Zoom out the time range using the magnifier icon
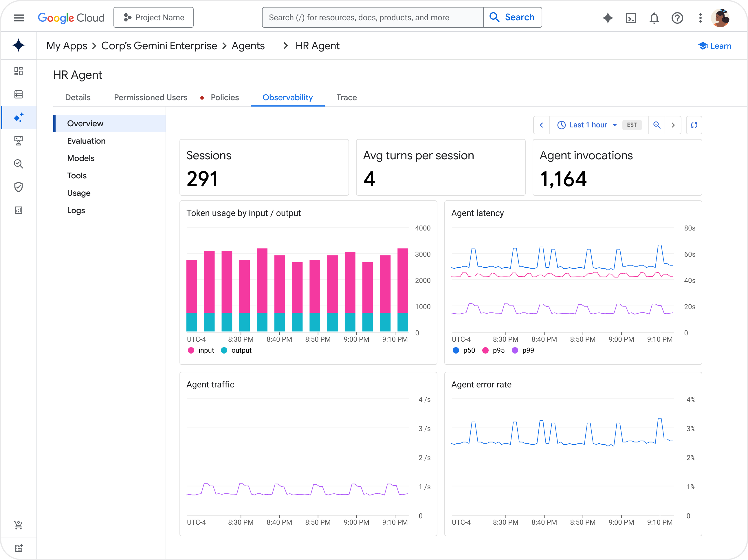The height and width of the screenshot is (560, 748). (657, 125)
